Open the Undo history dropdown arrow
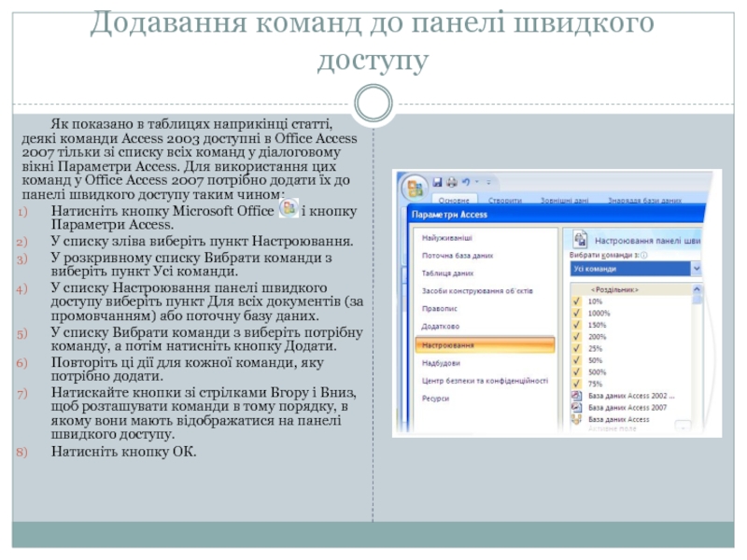This screenshot has height=560, width=747. click(477, 181)
